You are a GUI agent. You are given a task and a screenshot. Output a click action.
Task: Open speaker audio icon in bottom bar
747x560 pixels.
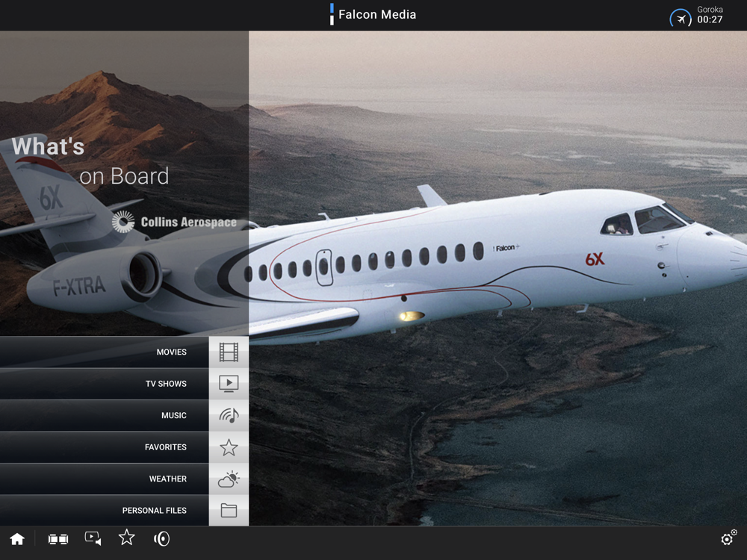tap(161, 539)
